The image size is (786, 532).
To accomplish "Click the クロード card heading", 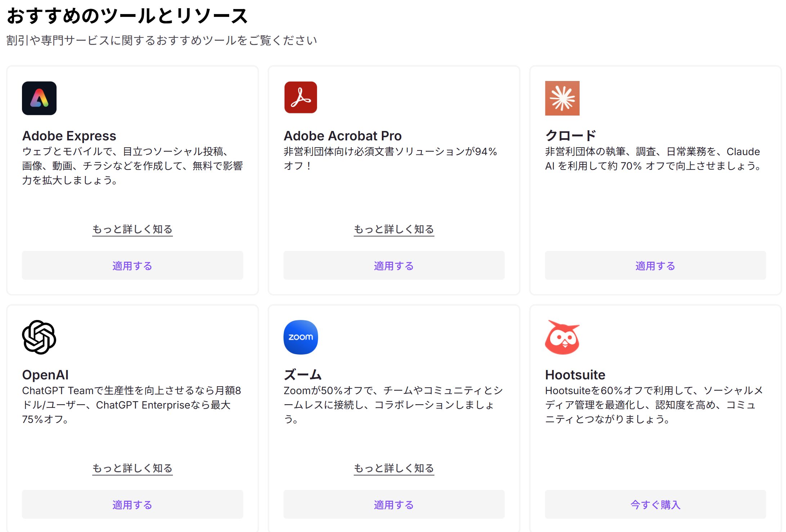I will click(x=571, y=136).
